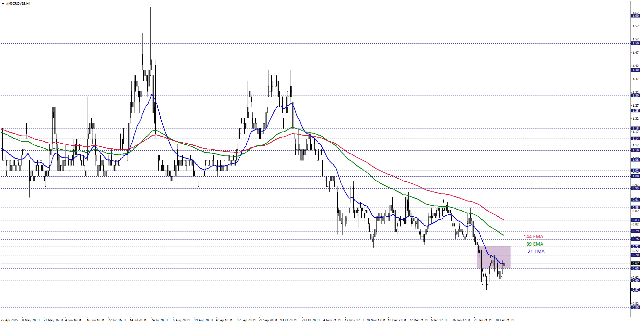
Task: Click the 1.60 price level tag
Action: point(635,16)
